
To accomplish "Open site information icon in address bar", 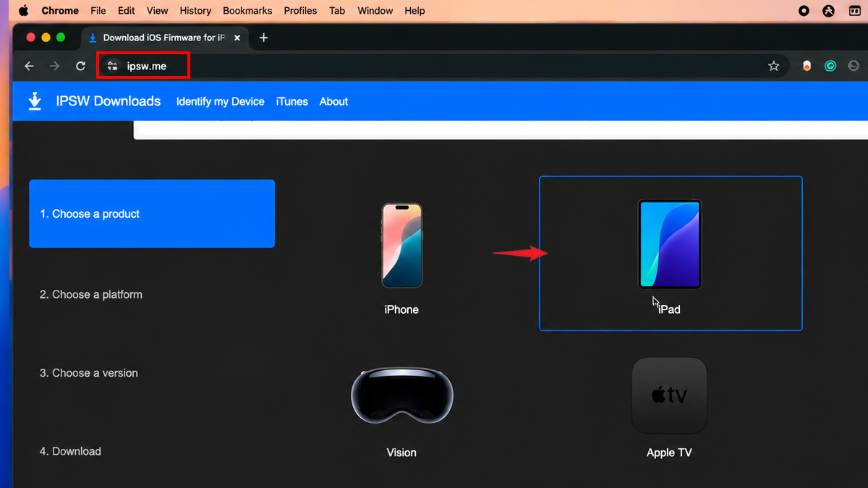I will coord(112,66).
